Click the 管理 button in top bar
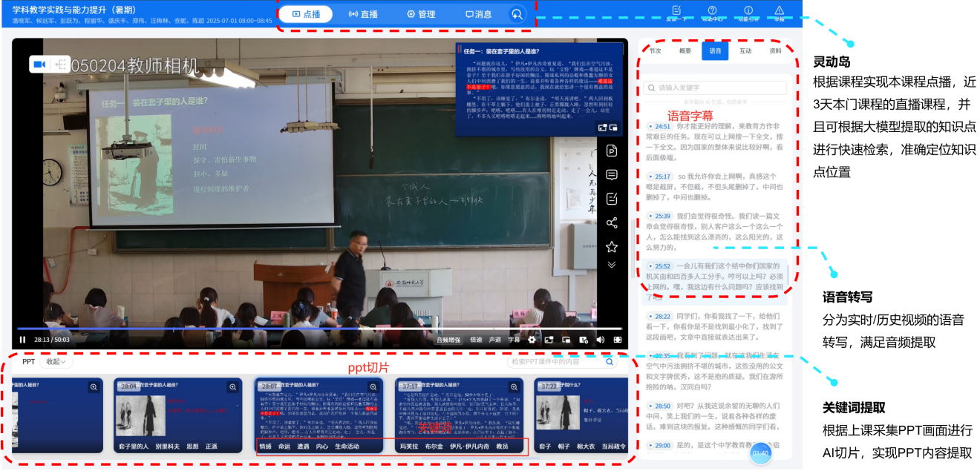Image resolution: width=980 pixels, height=471 pixels. pyautogui.click(x=421, y=14)
